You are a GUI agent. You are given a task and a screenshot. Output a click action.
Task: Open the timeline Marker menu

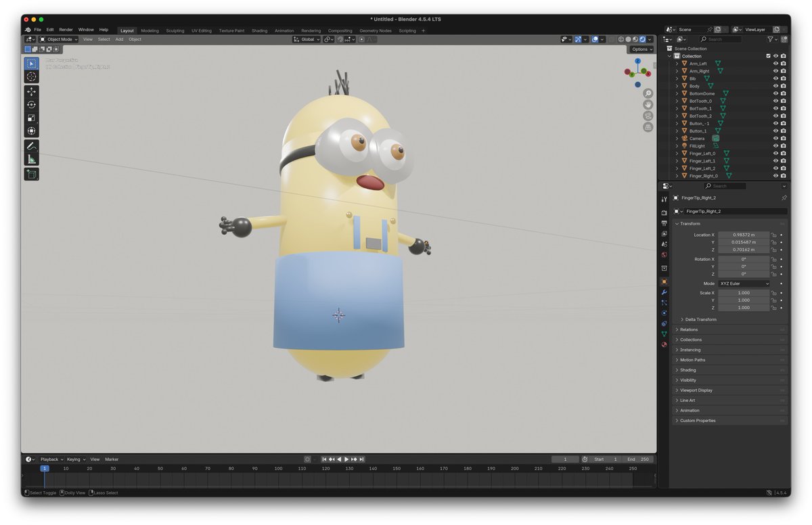pyautogui.click(x=112, y=459)
